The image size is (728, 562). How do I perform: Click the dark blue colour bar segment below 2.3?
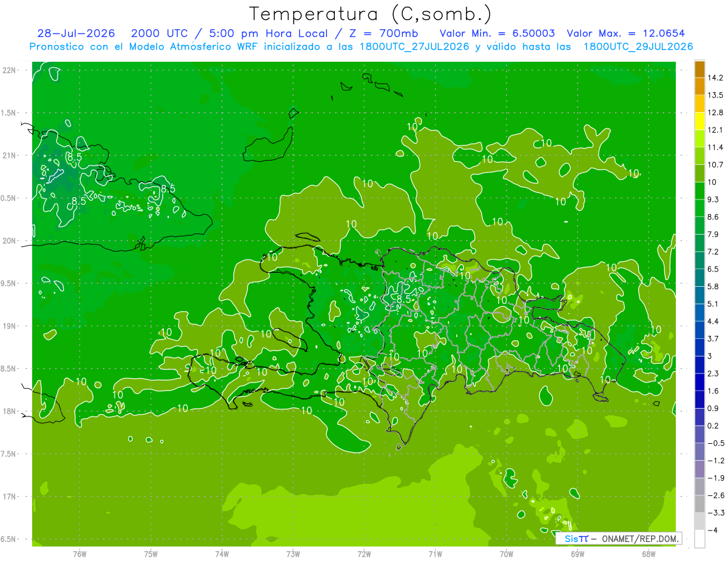[x=699, y=382]
